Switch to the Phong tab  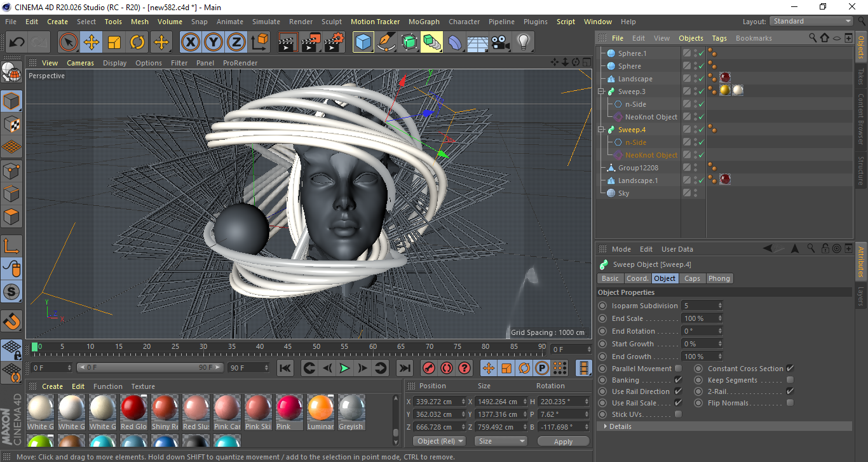(x=719, y=278)
